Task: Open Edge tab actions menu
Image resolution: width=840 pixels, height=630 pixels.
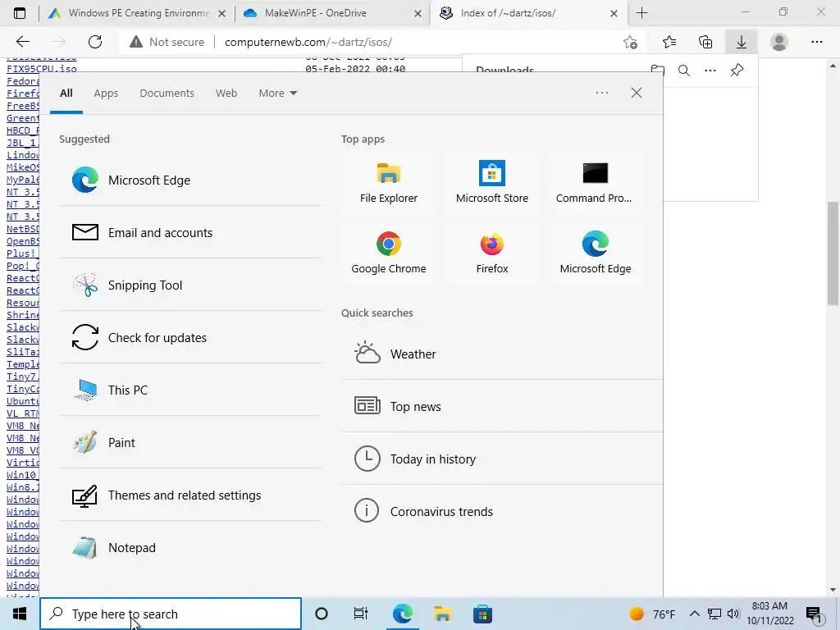Action: click(20, 13)
